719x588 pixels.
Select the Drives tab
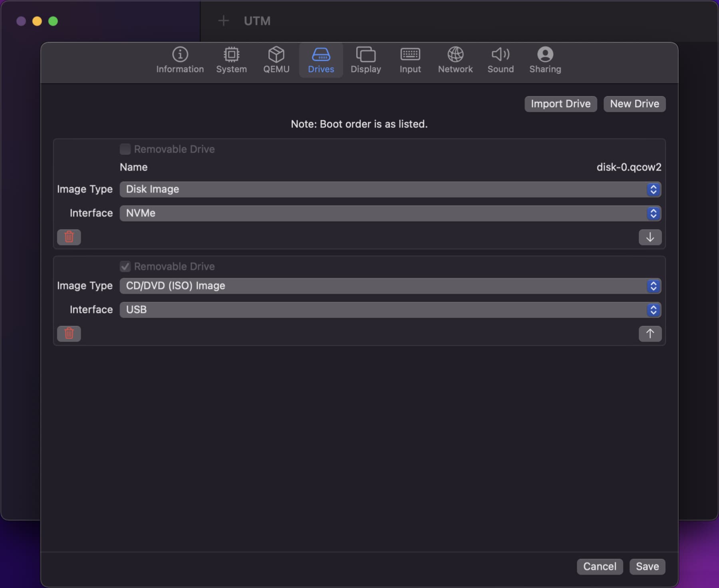[321, 60]
